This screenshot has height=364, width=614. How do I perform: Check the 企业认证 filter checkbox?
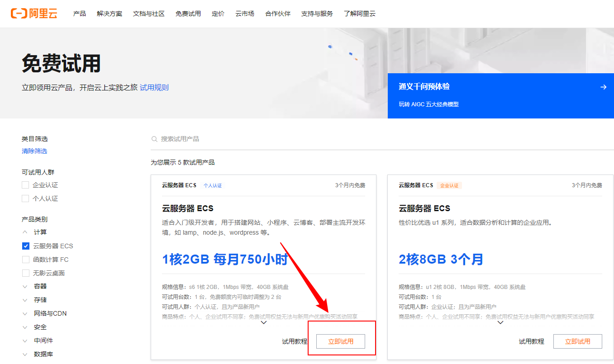point(25,185)
